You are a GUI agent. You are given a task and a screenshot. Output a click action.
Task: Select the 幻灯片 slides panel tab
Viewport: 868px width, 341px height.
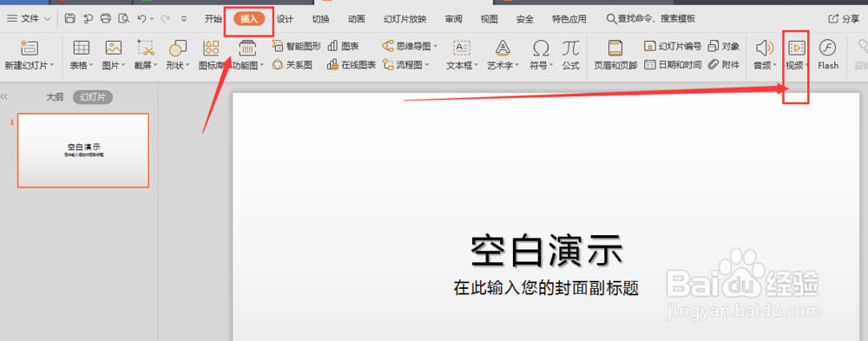point(93,97)
